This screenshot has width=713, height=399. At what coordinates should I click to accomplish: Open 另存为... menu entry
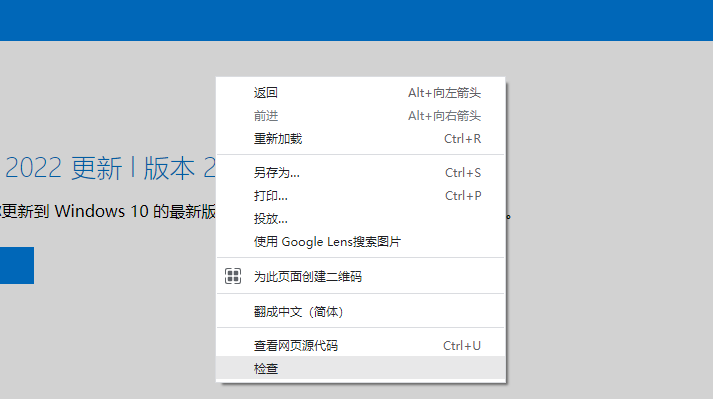coord(361,173)
